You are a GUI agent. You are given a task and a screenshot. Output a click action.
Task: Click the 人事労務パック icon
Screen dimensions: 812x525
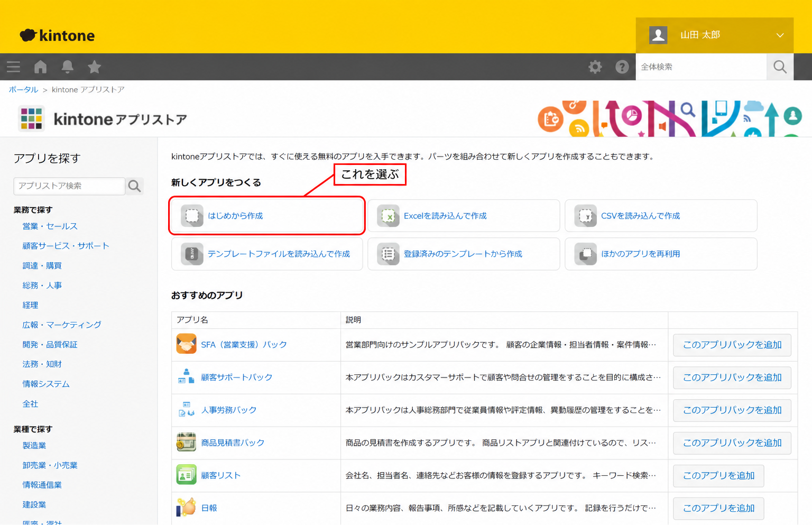pos(186,410)
